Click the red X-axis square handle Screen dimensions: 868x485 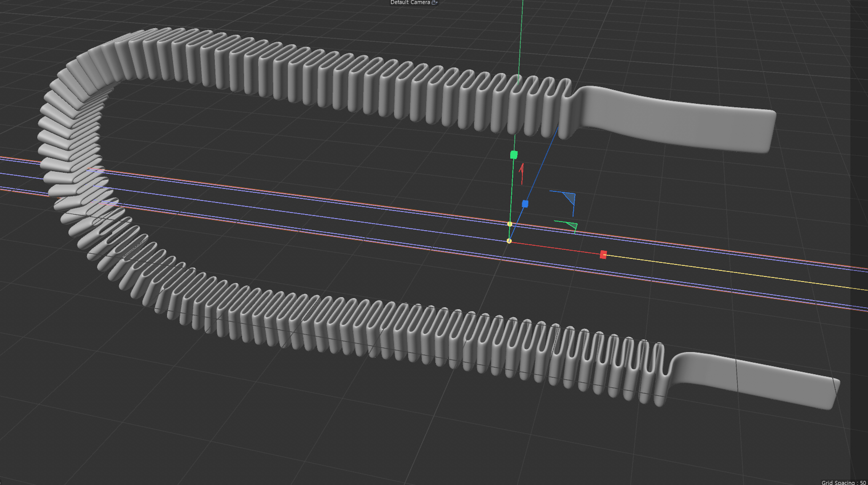point(603,255)
